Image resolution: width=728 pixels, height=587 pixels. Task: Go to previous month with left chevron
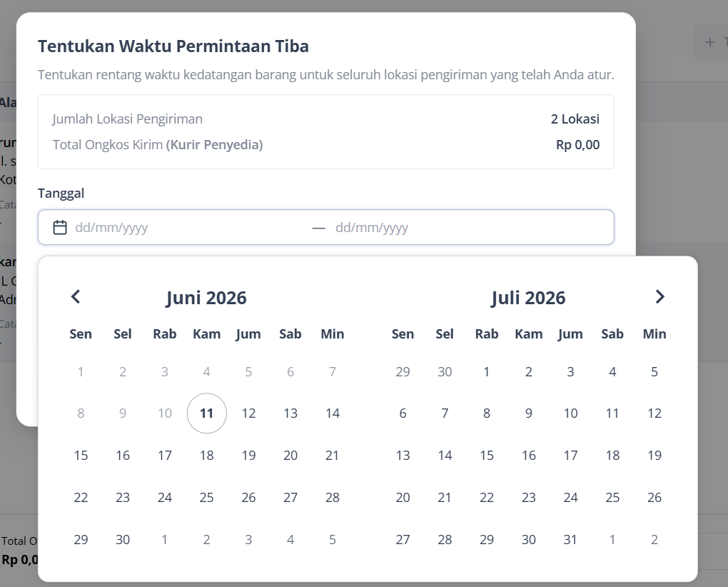tap(76, 297)
